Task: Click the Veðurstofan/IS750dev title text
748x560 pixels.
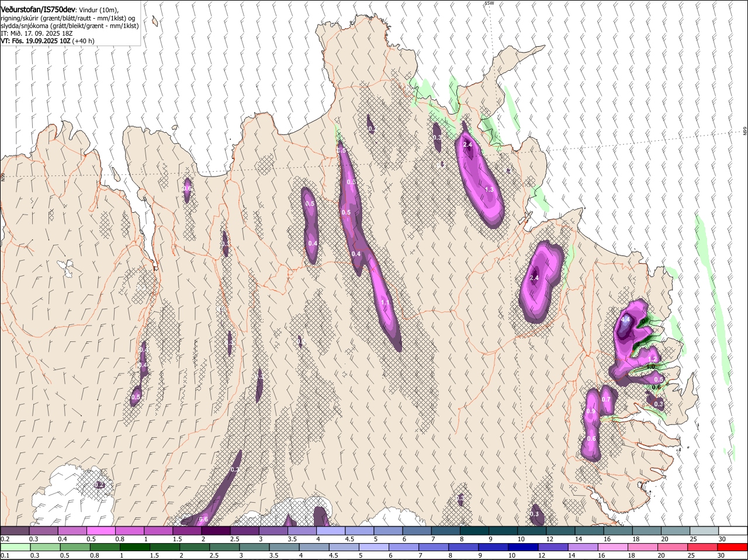Action: [x=38, y=10]
